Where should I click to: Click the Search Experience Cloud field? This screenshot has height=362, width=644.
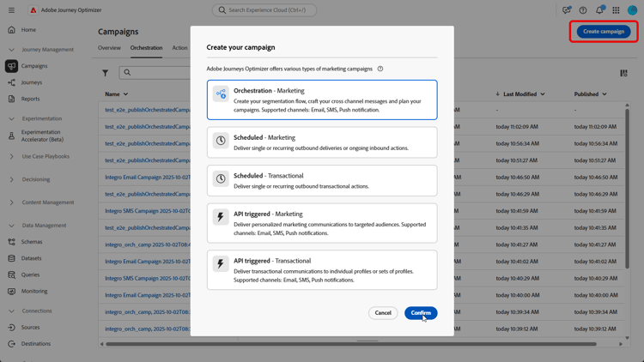(x=264, y=9)
